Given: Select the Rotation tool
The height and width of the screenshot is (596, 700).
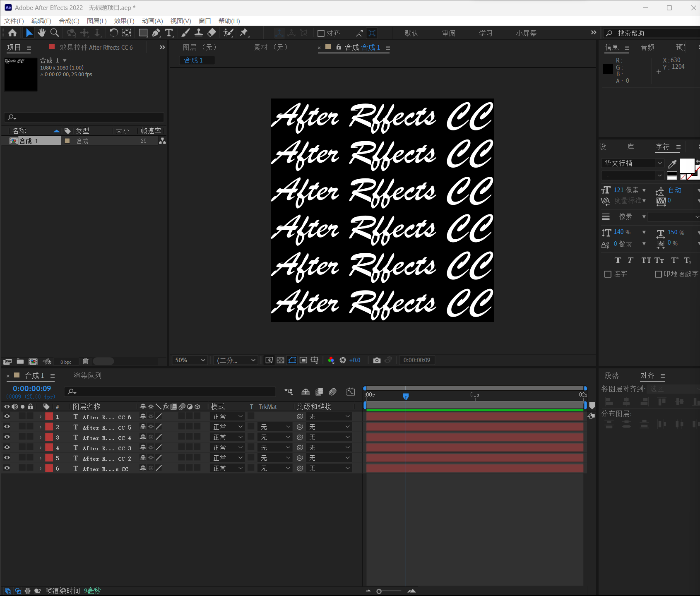Looking at the screenshot, I should (113, 33).
